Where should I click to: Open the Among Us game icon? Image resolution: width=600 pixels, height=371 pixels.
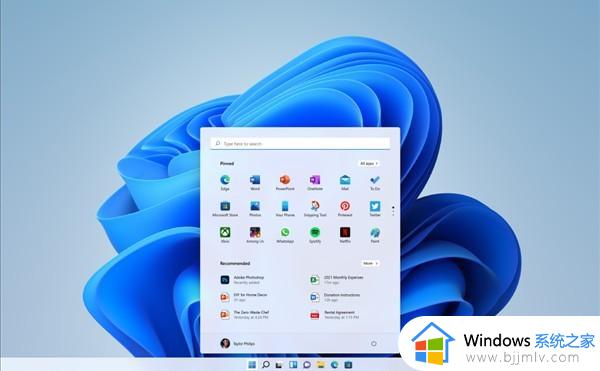tap(255, 235)
